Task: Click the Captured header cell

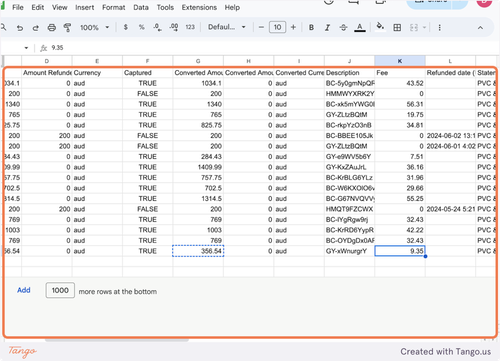Action: (x=147, y=73)
